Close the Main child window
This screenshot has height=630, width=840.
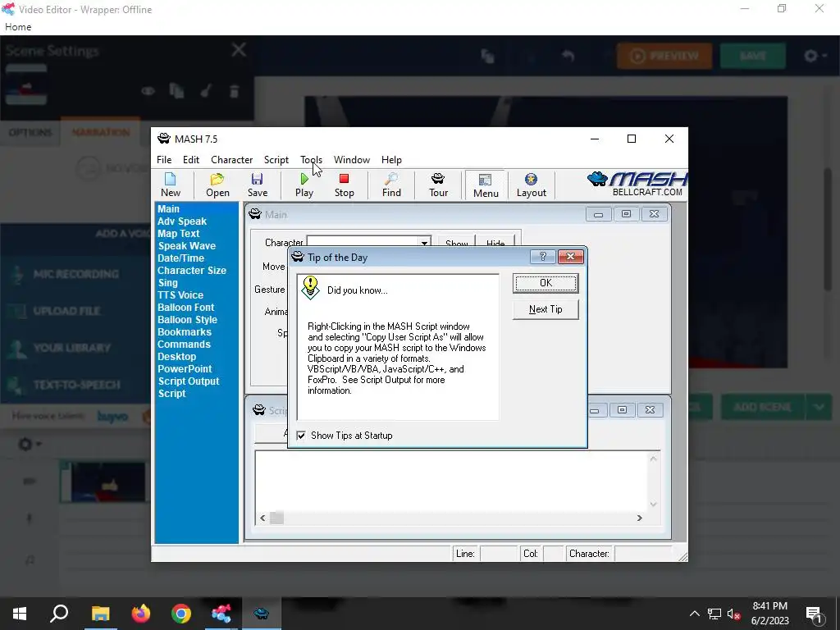654,214
